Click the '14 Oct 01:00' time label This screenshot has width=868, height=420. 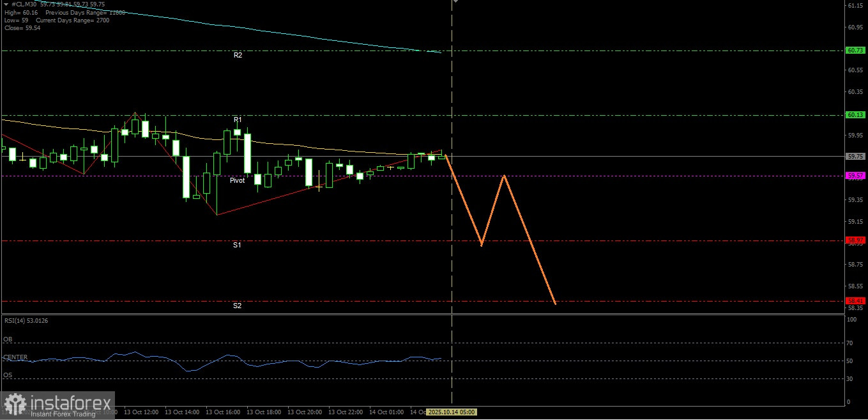click(x=386, y=412)
